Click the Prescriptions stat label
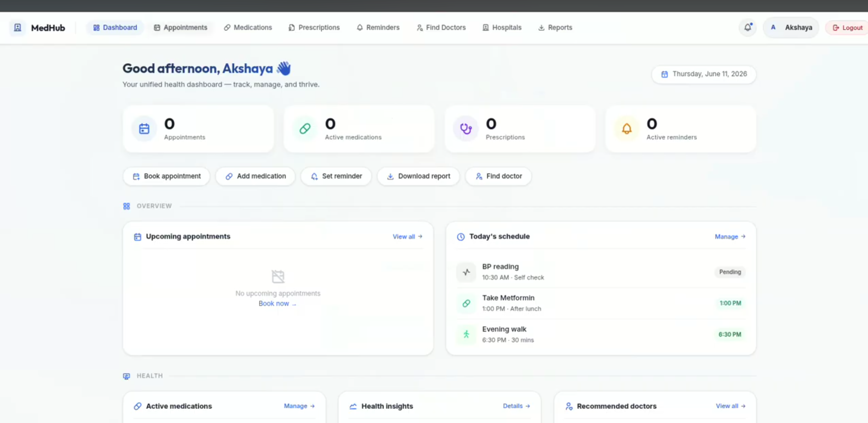Screen dimensions: 868x423 (505, 137)
